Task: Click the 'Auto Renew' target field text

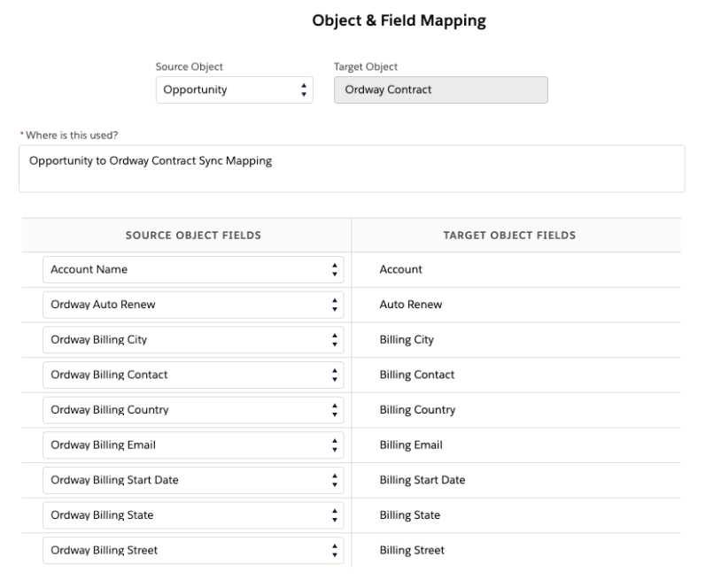Action: [x=411, y=305]
